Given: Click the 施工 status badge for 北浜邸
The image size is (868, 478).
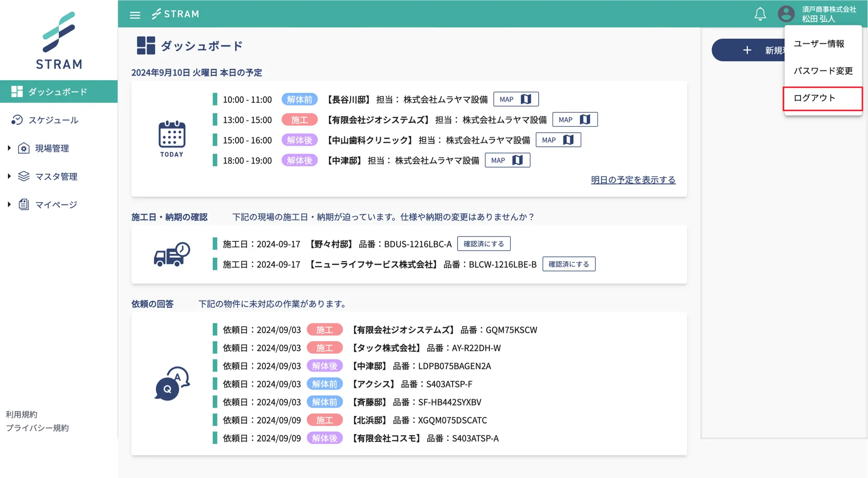Looking at the screenshot, I should pyautogui.click(x=325, y=420).
